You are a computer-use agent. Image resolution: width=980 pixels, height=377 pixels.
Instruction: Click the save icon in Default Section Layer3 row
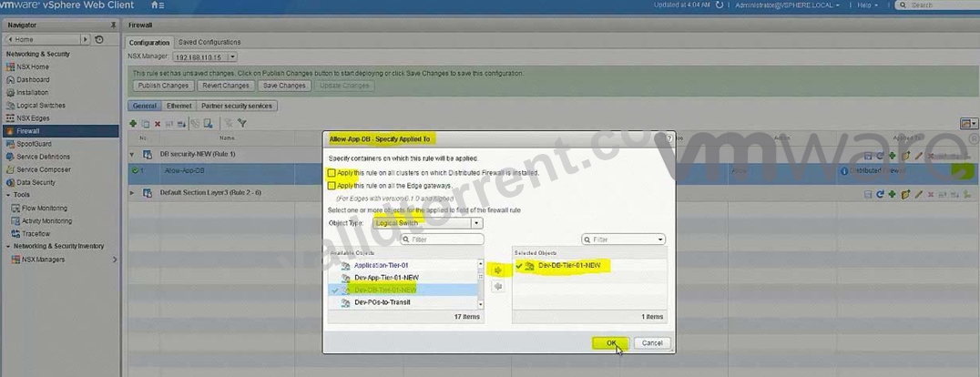tap(868, 195)
